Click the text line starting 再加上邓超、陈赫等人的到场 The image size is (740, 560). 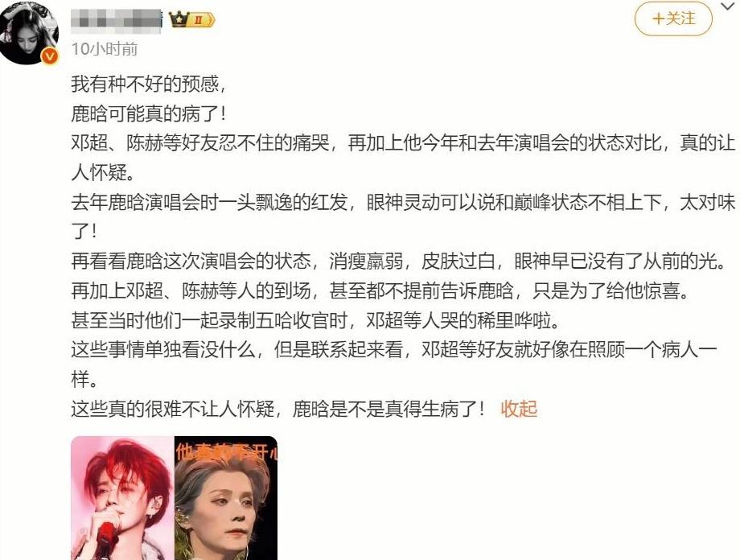(380, 290)
